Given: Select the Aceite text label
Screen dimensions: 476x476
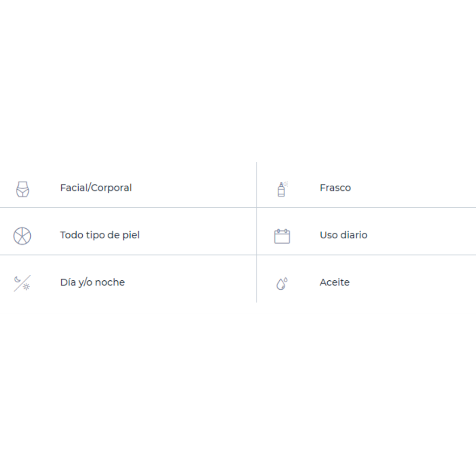Looking at the screenshot, I should click(335, 282).
